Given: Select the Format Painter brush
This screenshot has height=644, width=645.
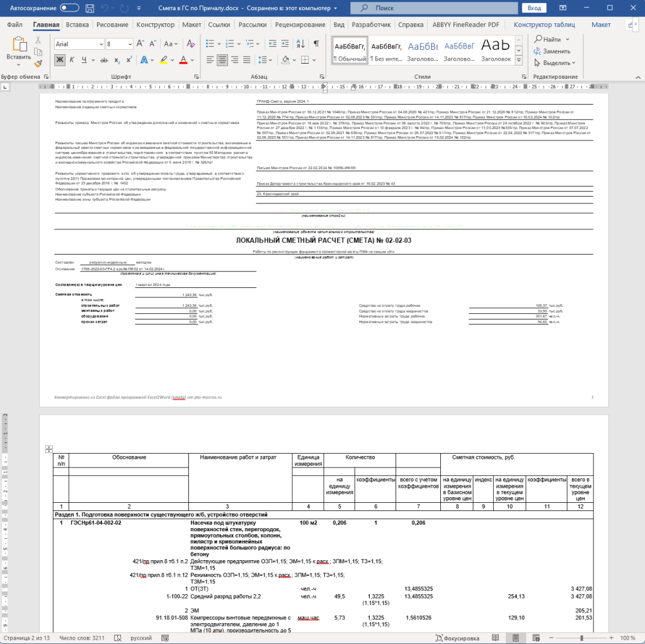Looking at the screenshot, I should [x=38, y=64].
